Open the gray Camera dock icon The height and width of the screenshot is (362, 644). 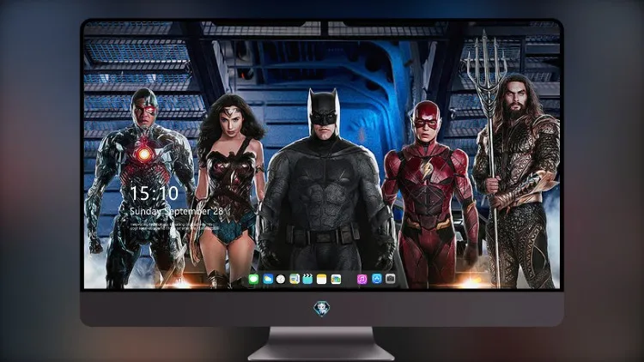pyautogui.click(x=391, y=279)
